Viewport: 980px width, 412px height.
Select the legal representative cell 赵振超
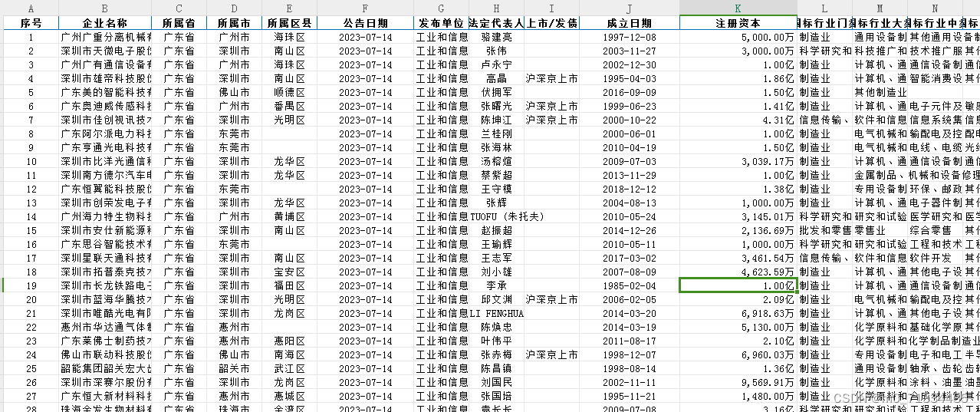497,230
